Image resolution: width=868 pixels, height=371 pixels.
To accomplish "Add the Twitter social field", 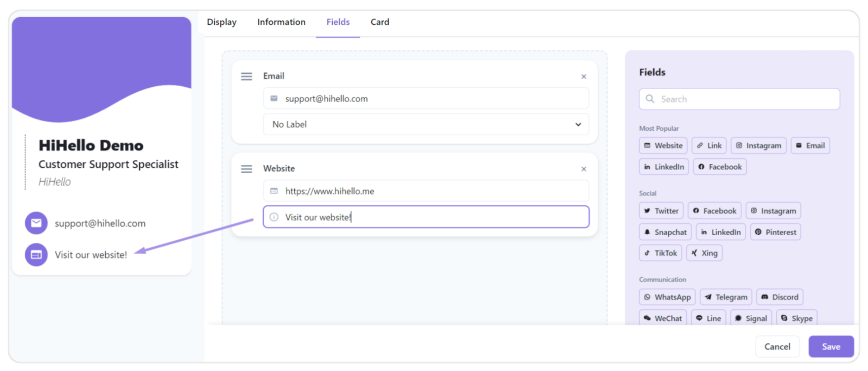I will 661,211.
